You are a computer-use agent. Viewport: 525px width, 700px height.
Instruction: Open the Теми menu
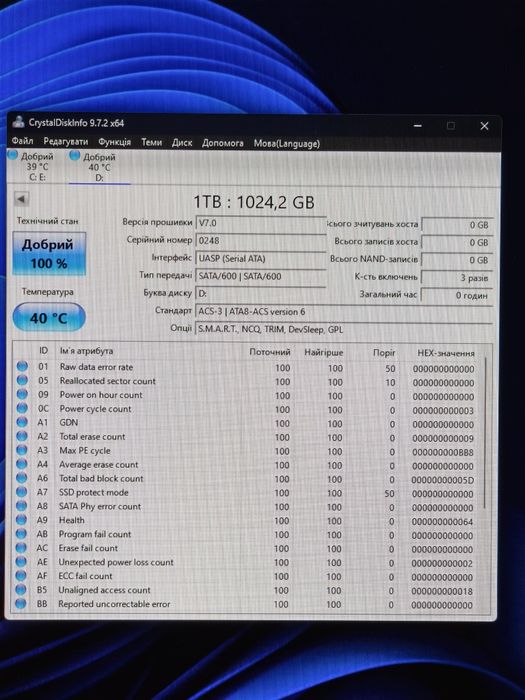pos(151,142)
